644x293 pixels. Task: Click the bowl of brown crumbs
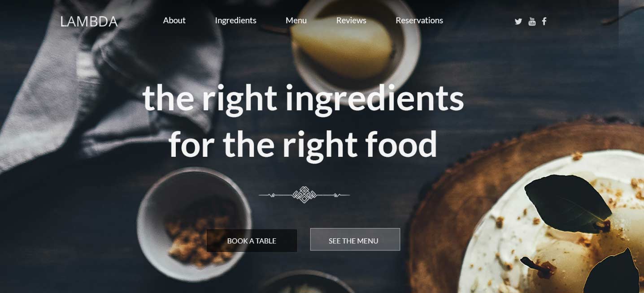pos(194,224)
